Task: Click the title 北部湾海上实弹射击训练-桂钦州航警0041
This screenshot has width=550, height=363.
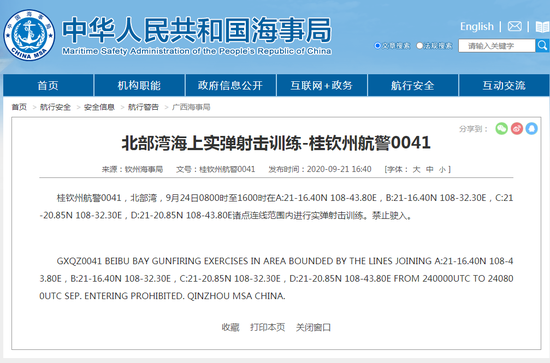Action: tap(276, 143)
